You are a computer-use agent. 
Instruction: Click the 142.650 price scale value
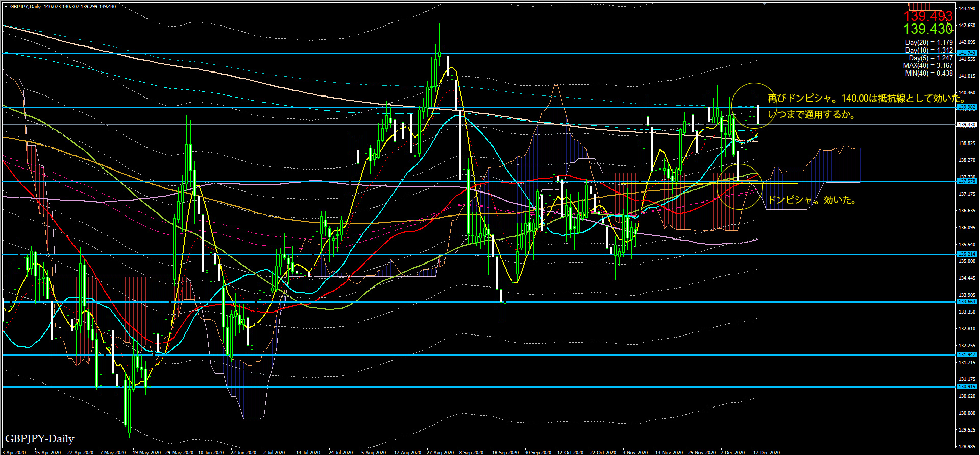tap(967, 26)
